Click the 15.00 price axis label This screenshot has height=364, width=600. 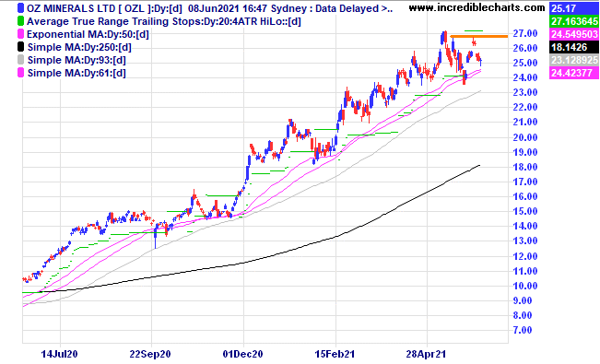(525, 211)
